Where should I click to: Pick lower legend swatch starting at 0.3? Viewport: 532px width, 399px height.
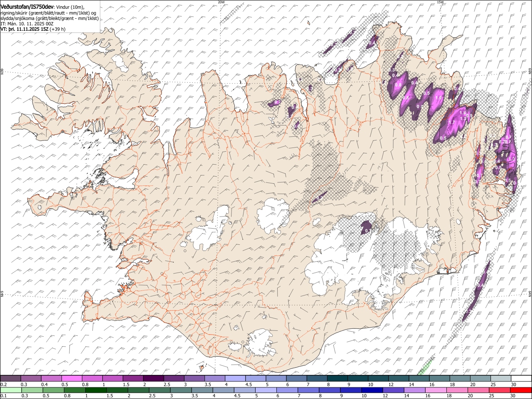pos(32,390)
